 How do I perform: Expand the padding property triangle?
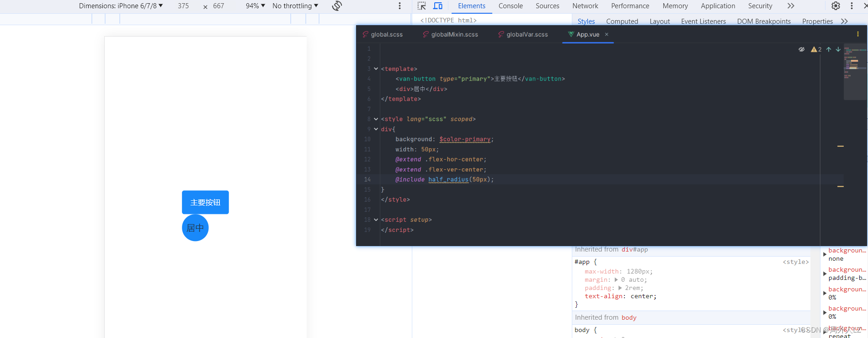620,288
